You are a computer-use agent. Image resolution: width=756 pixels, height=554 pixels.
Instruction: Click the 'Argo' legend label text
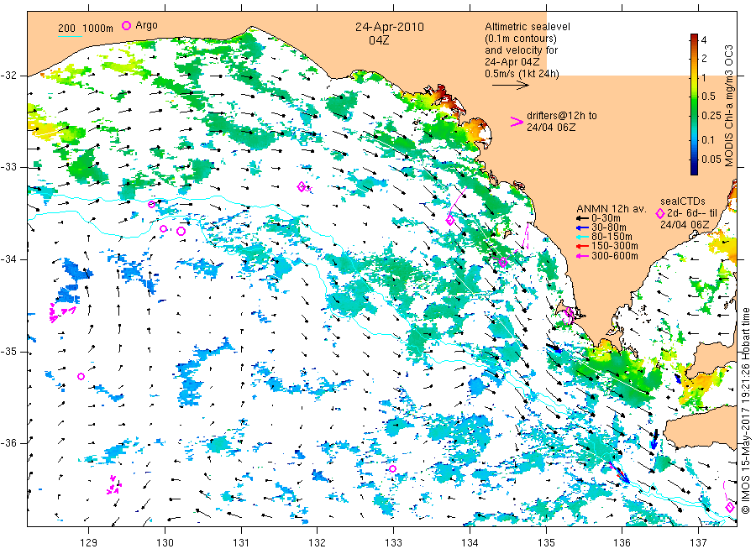[x=146, y=25]
